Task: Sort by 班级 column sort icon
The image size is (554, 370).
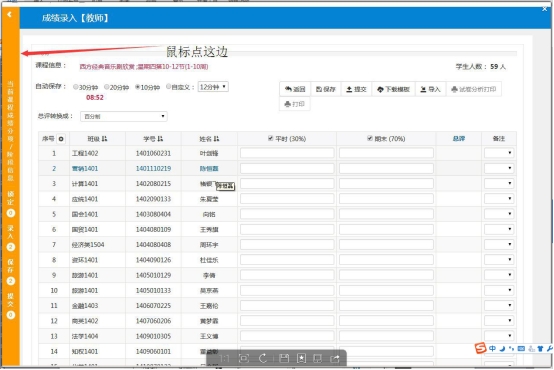Action: pyautogui.click(x=104, y=139)
